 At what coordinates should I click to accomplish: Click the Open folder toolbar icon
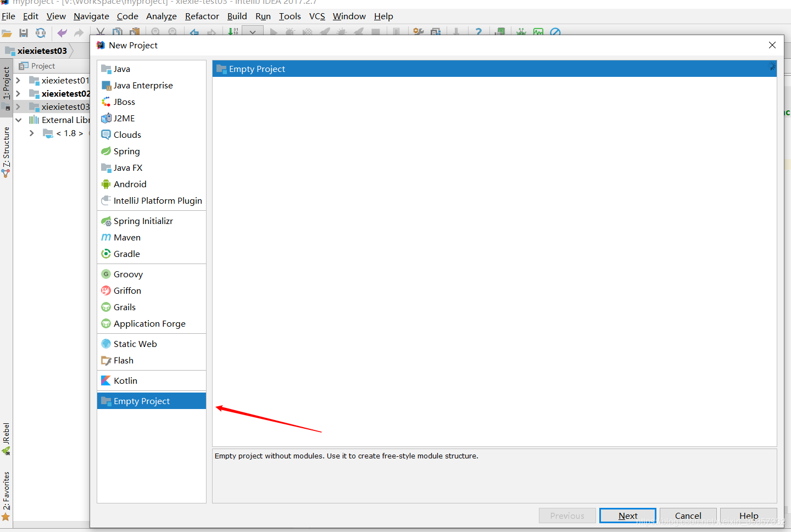tap(7, 33)
